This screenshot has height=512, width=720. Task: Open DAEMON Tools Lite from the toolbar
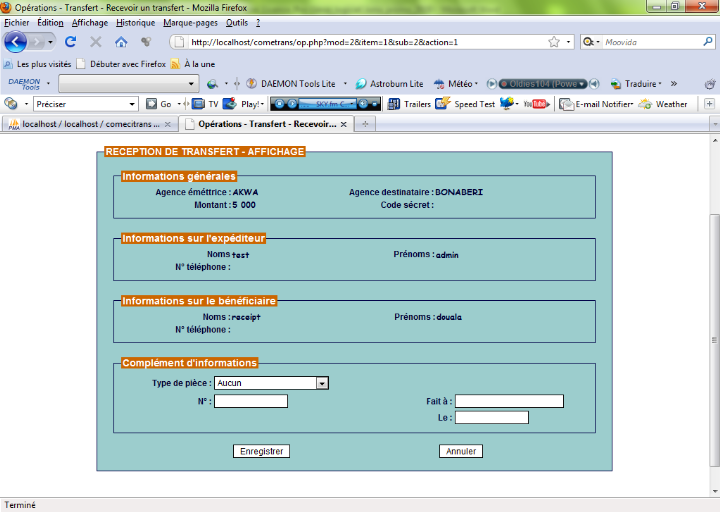coord(291,83)
